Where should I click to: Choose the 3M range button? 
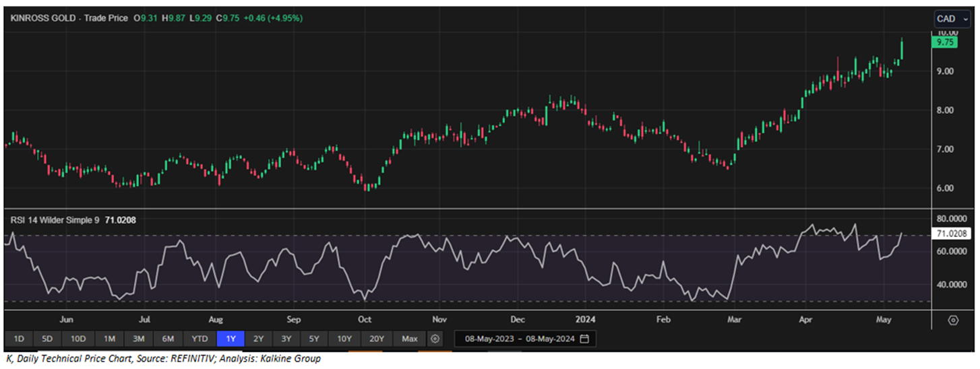(x=138, y=339)
